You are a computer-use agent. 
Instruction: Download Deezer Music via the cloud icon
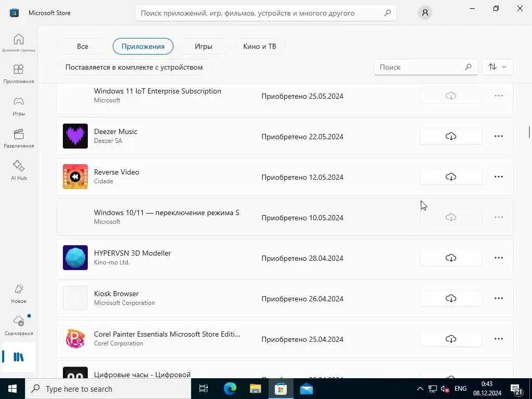(x=450, y=137)
